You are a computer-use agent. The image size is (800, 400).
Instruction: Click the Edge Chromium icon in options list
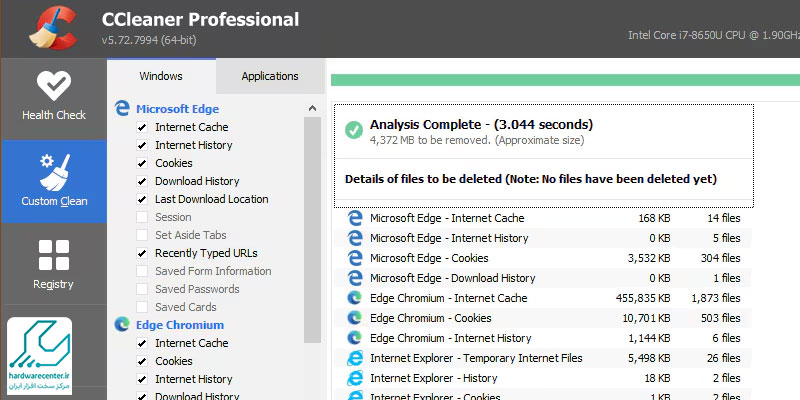point(122,324)
